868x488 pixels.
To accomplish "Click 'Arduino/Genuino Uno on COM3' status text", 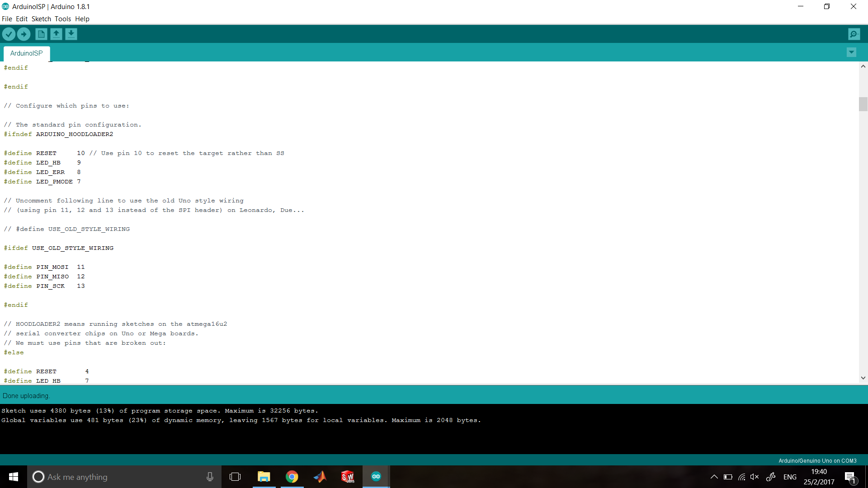I will click(x=817, y=461).
